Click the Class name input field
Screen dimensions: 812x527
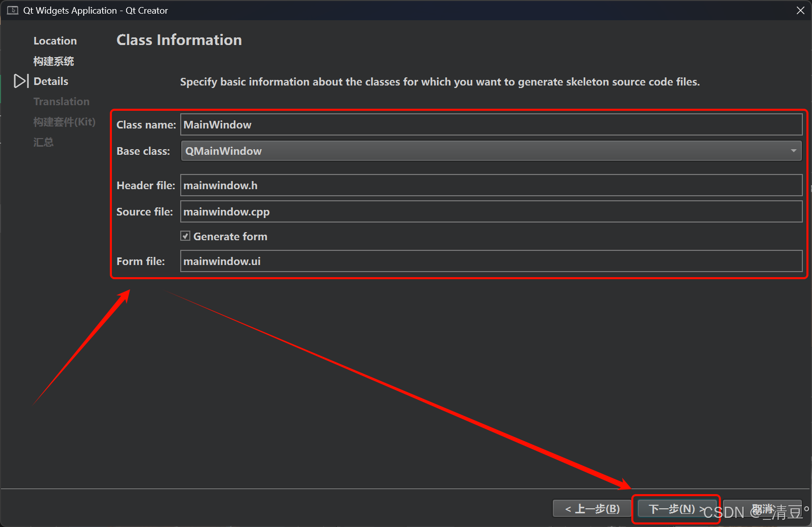pyautogui.click(x=491, y=124)
